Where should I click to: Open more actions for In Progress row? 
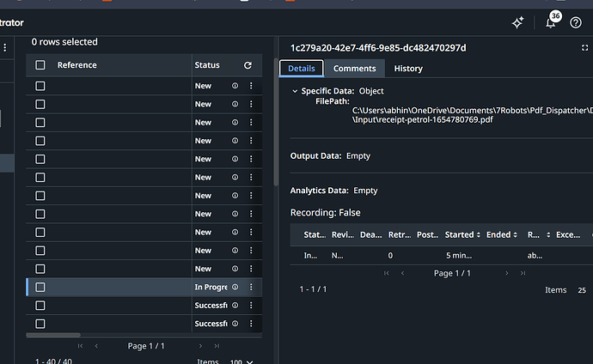(251, 287)
